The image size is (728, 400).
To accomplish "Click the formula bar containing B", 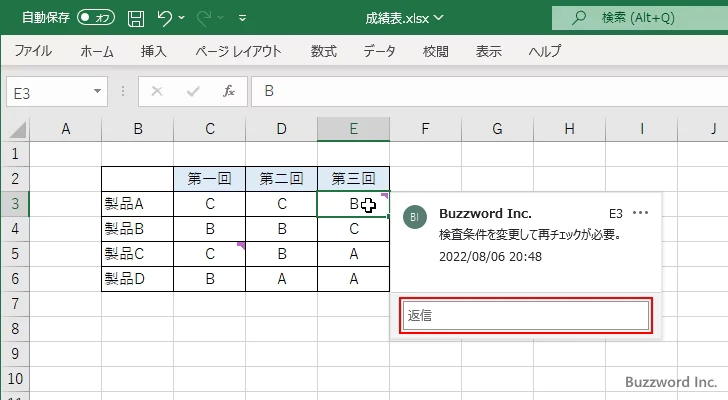I will point(489,91).
